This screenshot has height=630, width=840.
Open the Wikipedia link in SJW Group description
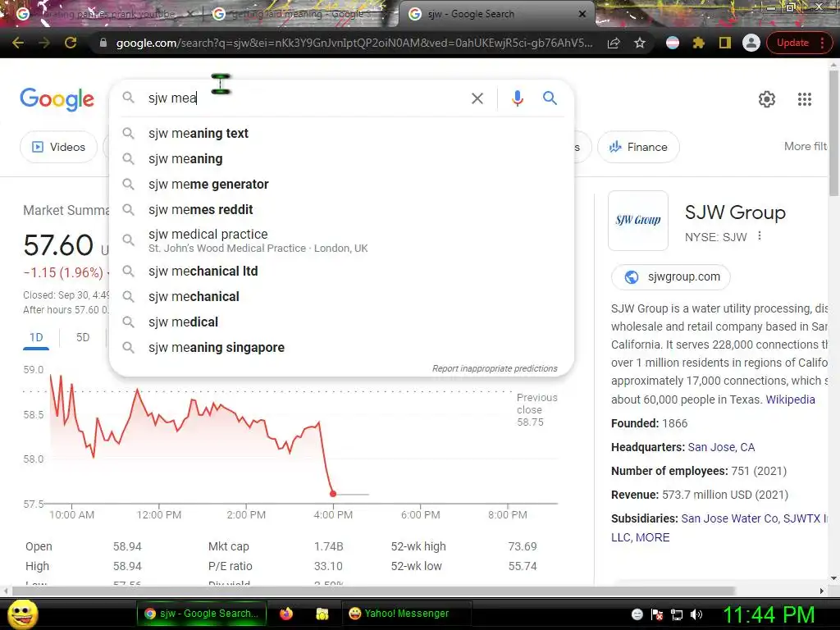[790, 399]
